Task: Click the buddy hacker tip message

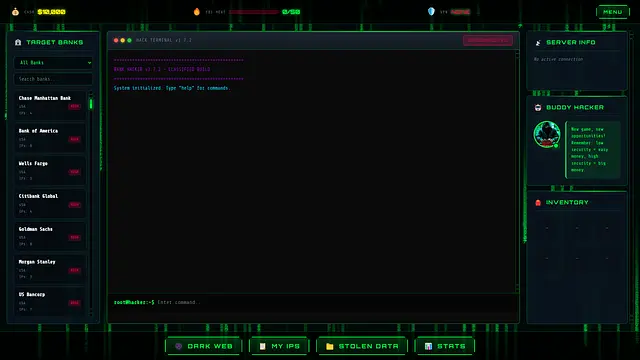Action: point(593,149)
